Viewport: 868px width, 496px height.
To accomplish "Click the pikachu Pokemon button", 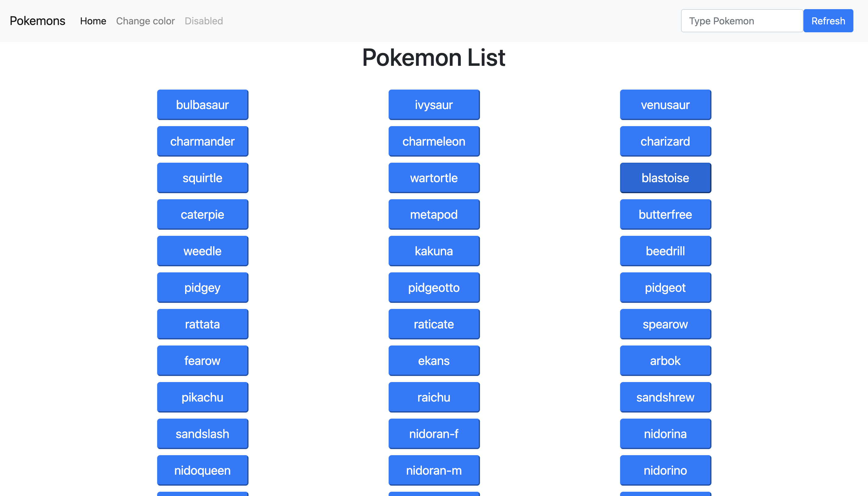I will [x=202, y=397].
